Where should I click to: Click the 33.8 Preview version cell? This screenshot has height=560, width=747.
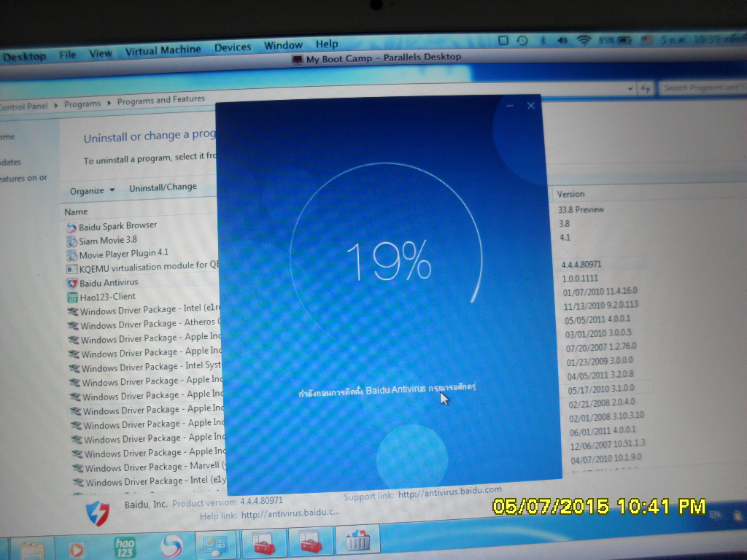coord(581,209)
